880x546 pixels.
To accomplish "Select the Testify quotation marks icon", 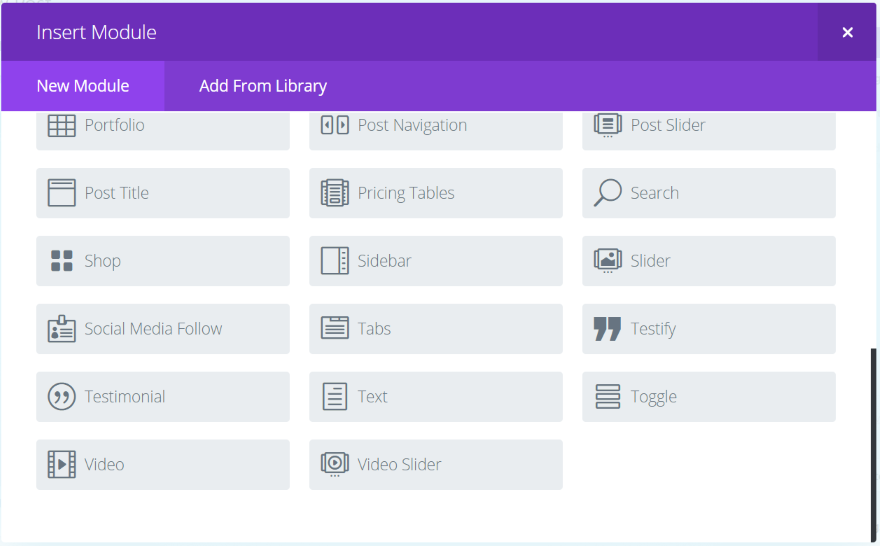I will 608,329.
